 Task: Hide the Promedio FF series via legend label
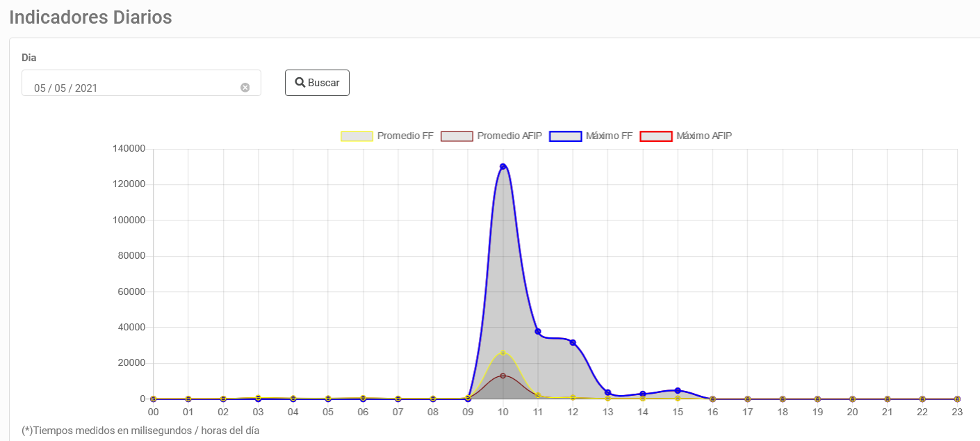pos(405,136)
